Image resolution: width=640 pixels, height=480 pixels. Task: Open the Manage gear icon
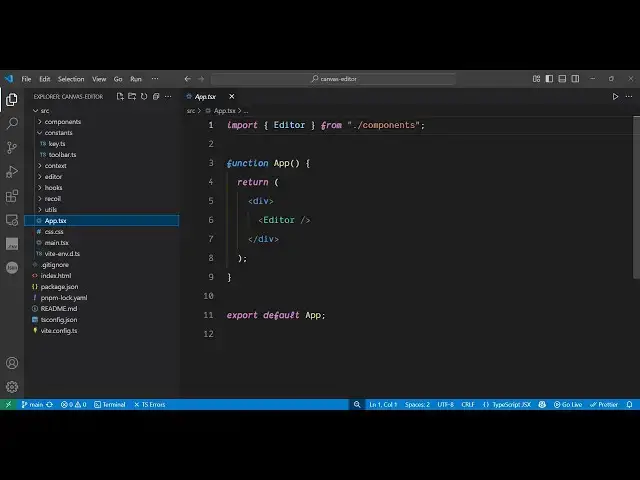pyautogui.click(x=12, y=387)
